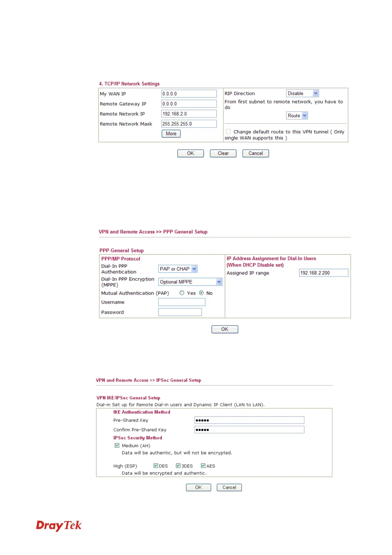Select Yes for Mutual Authentication
The image size is (392, 555).
point(182,293)
